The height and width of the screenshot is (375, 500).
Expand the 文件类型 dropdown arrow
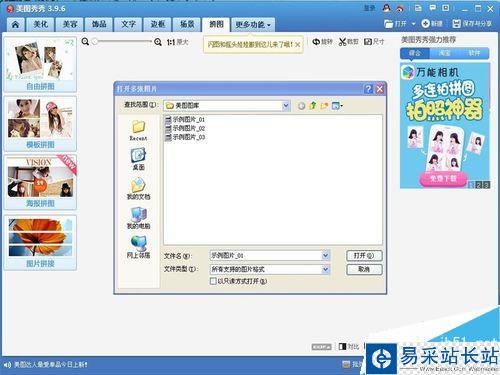pyautogui.click(x=326, y=269)
